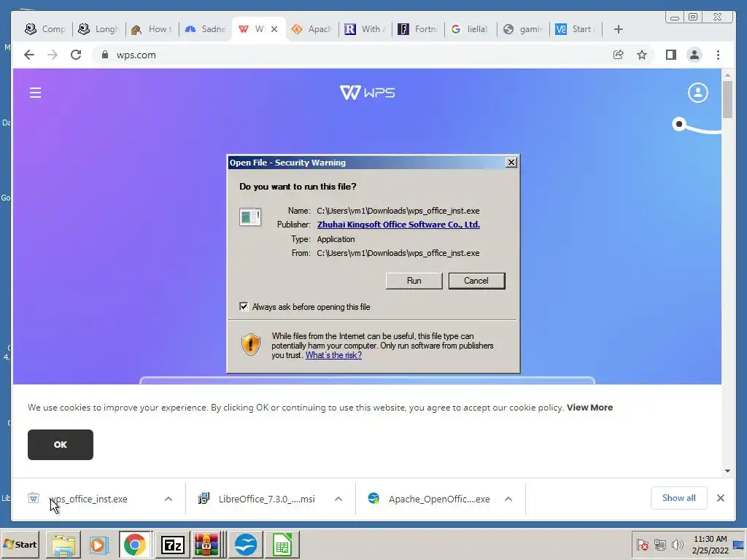Reload the wps.com page
The height and width of the screenshot is (560, 747).
click(76, 55)
